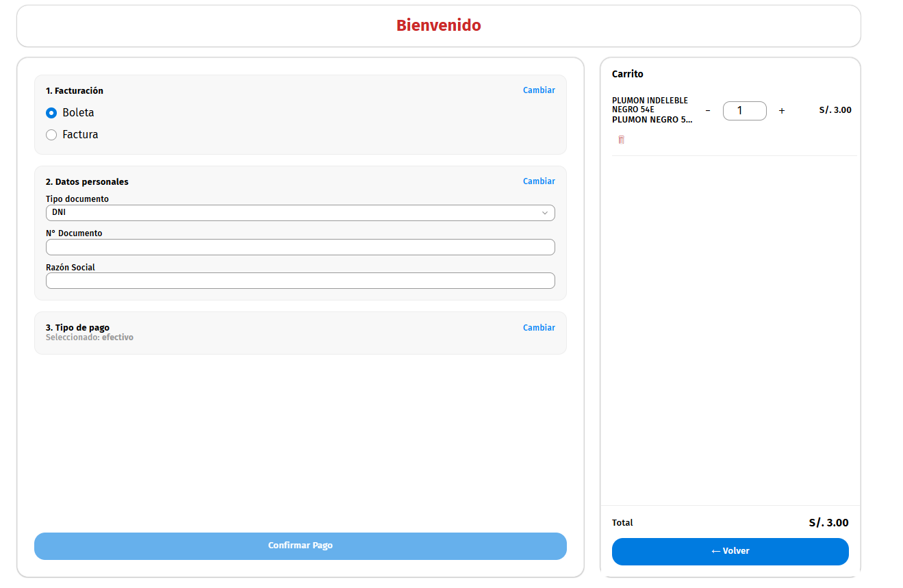Open the Tipo documento DNI dropdown
Image resolution: width=903 pixels, height=588 pixels.
coord(300,213)
